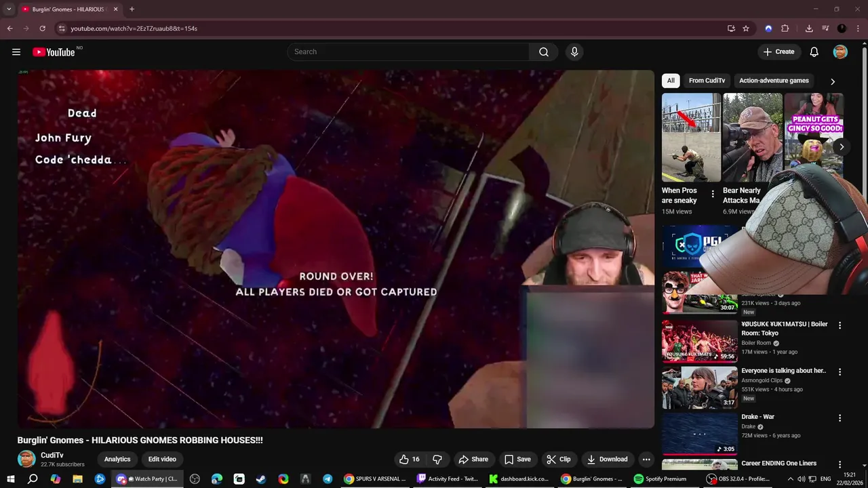
Task: Open Analytics for this video
Action: pyautogui.click(x=117, y=459)
